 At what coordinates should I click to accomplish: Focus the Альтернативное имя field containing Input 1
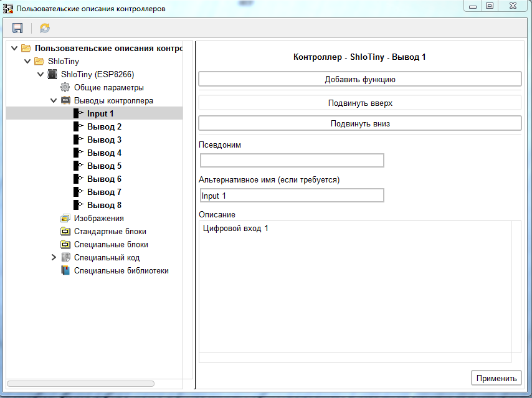[292, 196]
